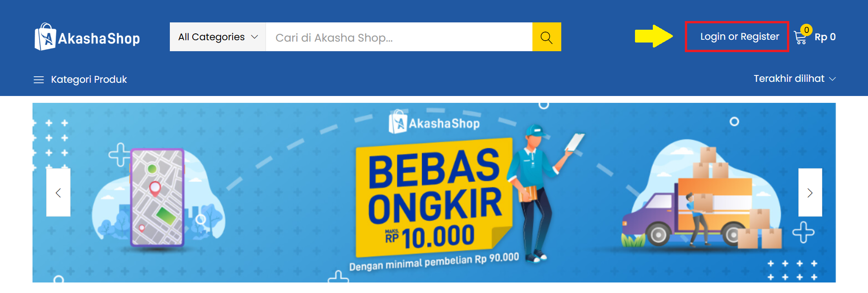Image resolution: width=868 pixels, height=293 pixels.
Task: Open the All Categories dropdown
Action: pyautogui.click(x=218, y=37)
